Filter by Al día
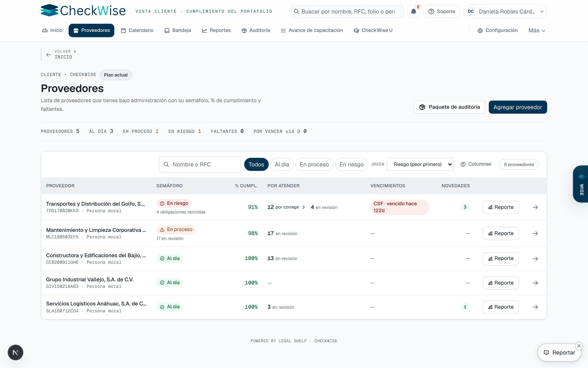 [x=282, y=164]
